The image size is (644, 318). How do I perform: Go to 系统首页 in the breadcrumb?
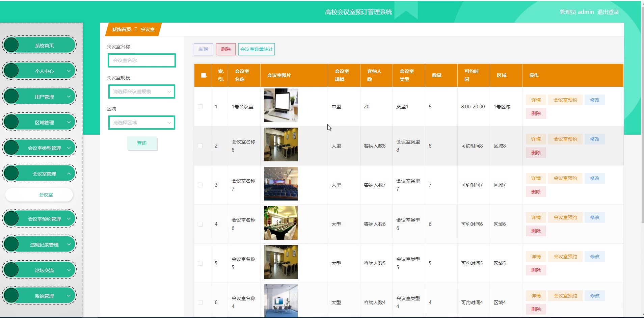tap(122, 29)
